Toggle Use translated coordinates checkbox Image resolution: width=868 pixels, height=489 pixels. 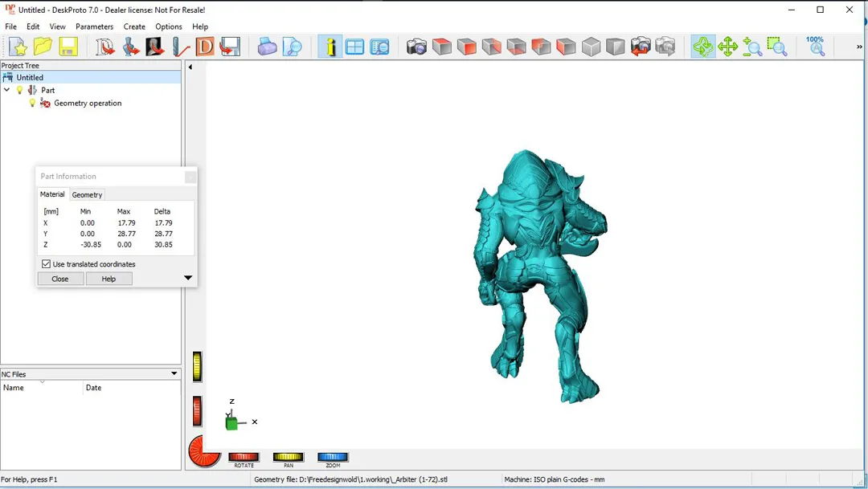(47, 264)
